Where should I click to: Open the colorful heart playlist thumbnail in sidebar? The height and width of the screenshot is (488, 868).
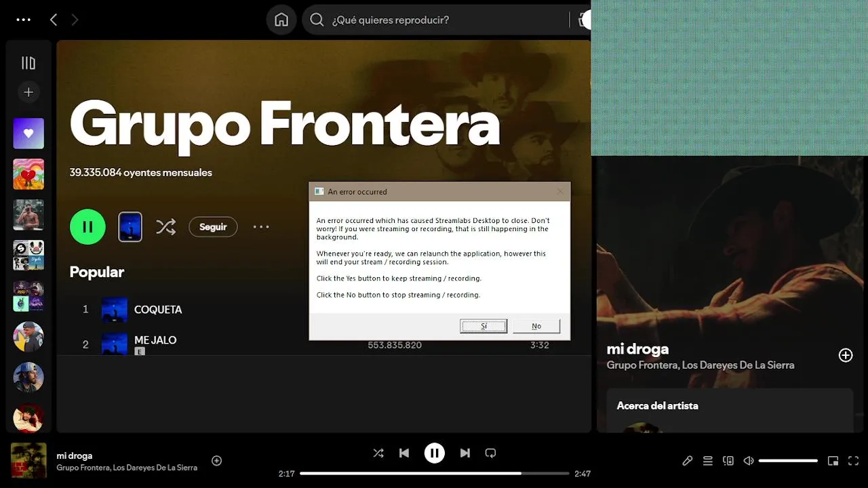pos(28,174)
